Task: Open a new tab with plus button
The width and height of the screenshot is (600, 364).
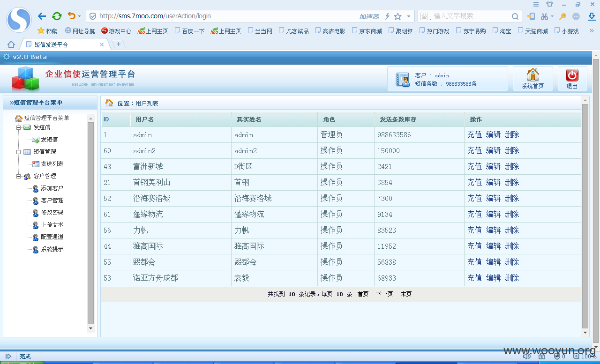Action: tap(119, 44)
